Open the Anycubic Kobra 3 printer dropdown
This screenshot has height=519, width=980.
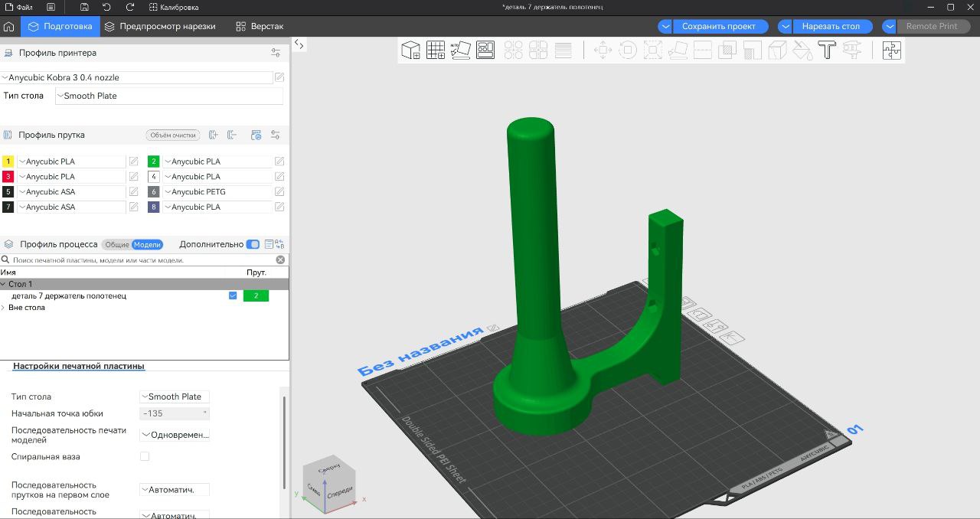click(138, 77)
